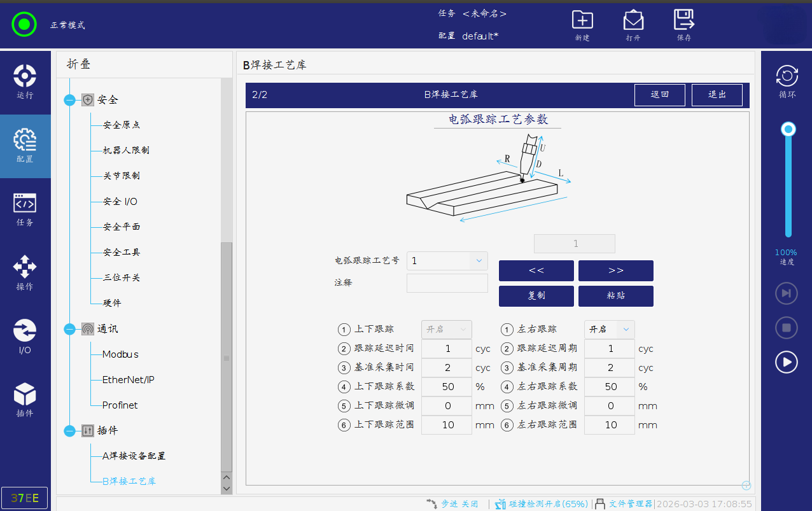Select B焊接工艺库 in the tree

tap(129, 482)
